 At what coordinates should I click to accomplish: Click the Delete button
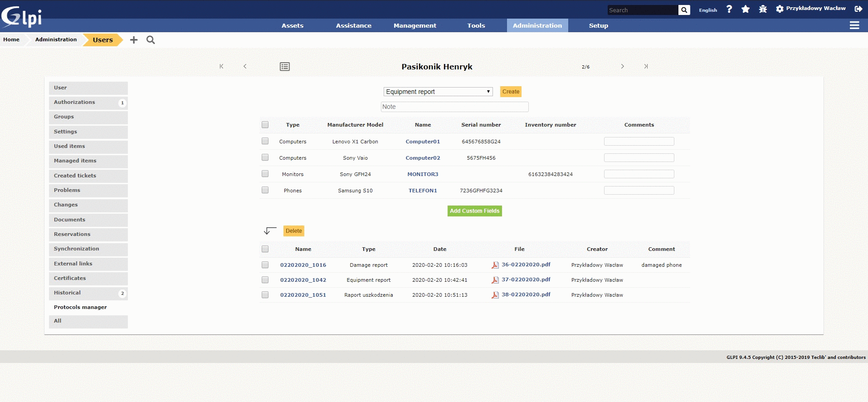point(294,231)
